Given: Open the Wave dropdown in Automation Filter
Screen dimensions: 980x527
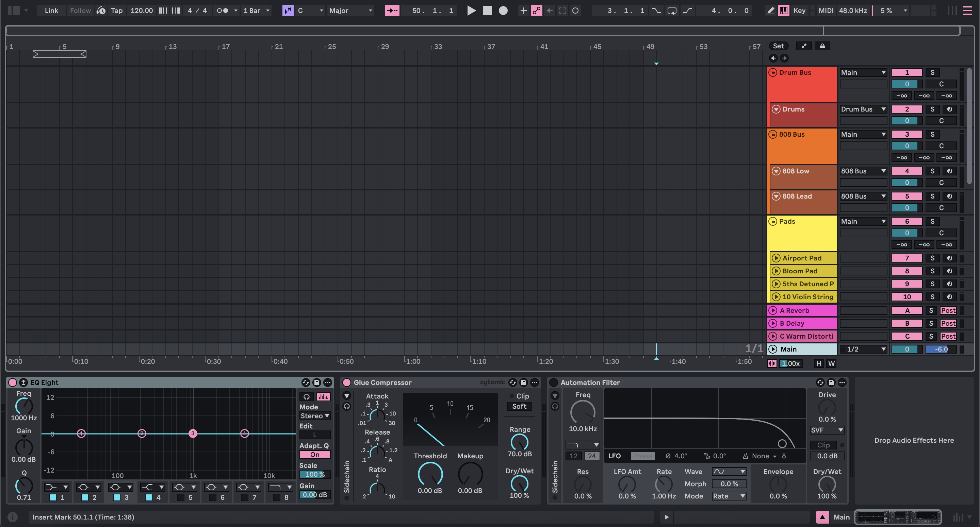Looking at the screenshot, I should click(x=729, y=472).
